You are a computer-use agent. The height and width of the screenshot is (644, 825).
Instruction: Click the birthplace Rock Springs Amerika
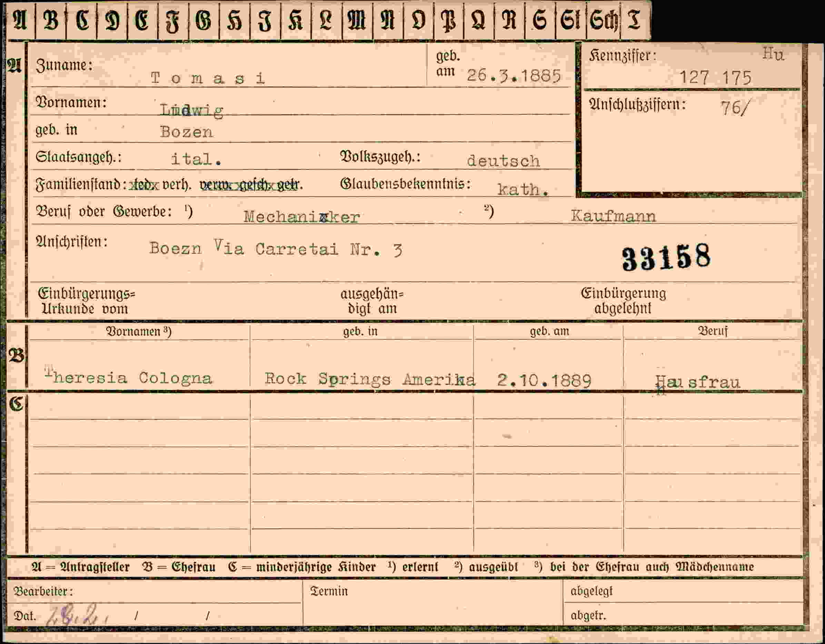pyautogui.click(x=370, y=379)
